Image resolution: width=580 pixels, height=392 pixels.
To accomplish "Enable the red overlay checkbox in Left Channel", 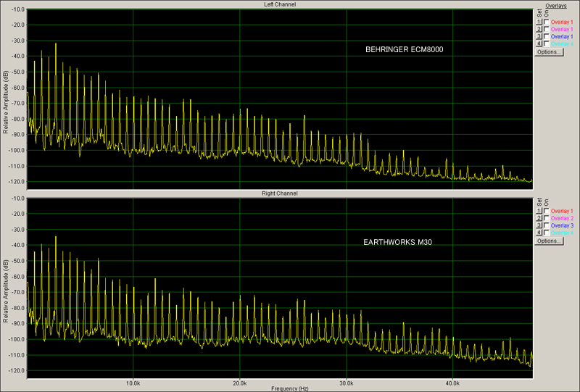I will coord(547,22).
